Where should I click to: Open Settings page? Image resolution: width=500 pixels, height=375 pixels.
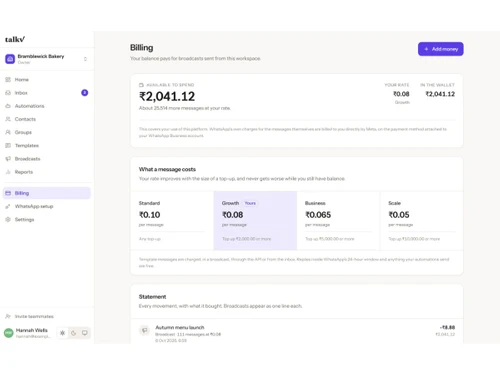point(47,219)
